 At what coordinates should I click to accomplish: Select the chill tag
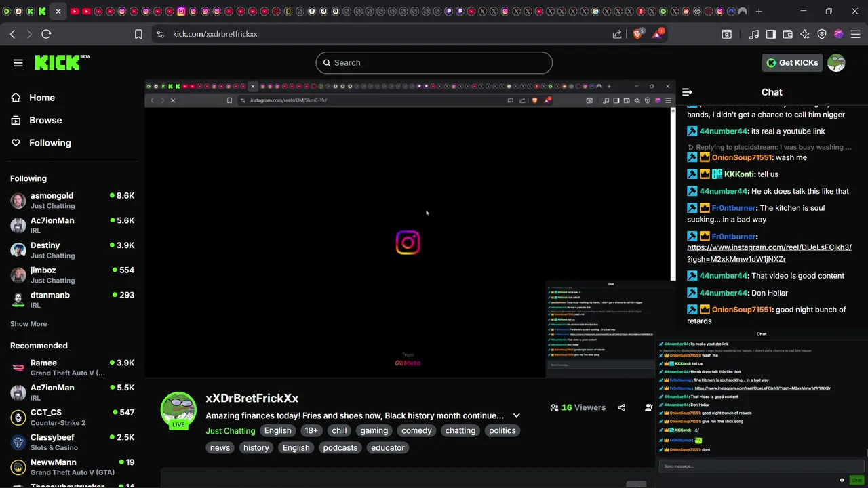339,431
